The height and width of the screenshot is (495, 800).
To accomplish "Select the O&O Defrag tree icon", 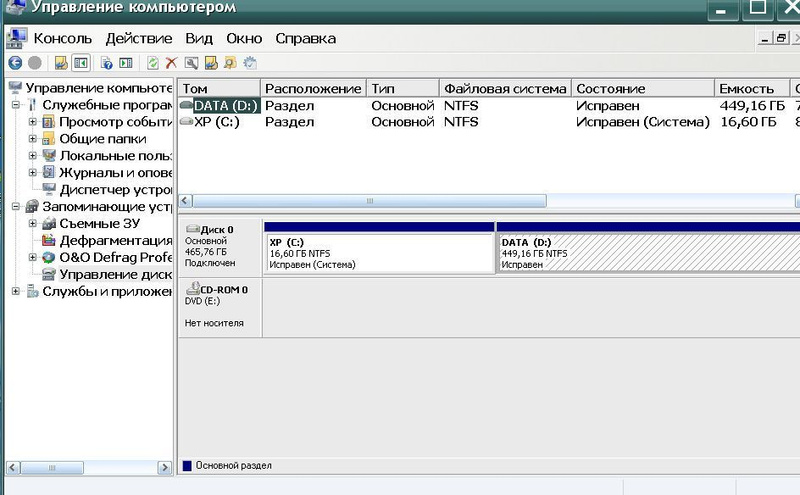I will [x=49, y=257].
